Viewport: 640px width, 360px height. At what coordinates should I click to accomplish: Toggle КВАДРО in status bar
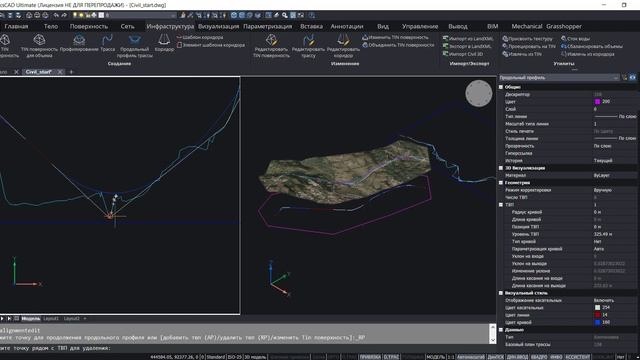point(539,357)
